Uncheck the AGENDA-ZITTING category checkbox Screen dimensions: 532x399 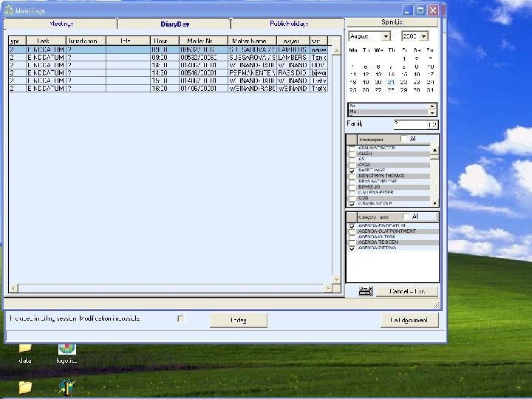coord(352,248)
